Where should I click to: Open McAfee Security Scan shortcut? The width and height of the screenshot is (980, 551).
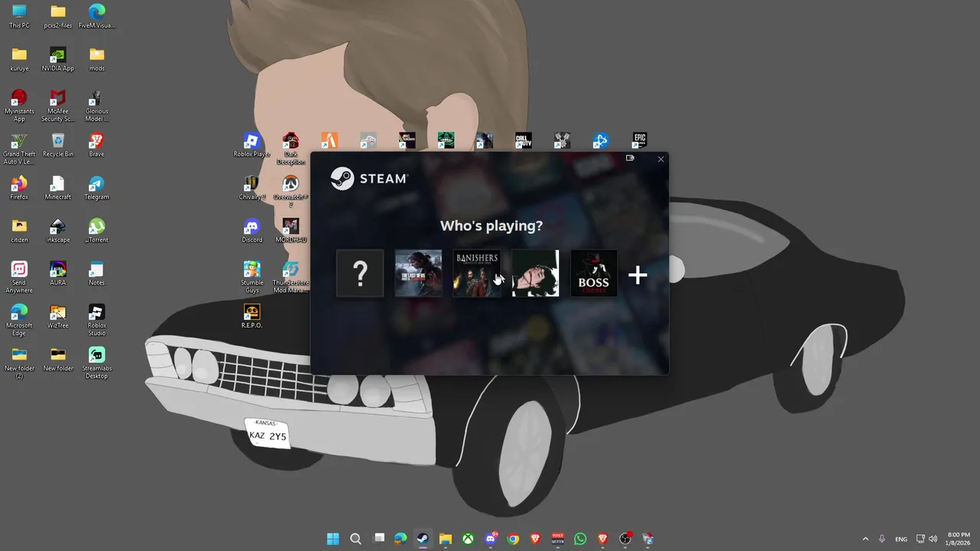[58, 106]
